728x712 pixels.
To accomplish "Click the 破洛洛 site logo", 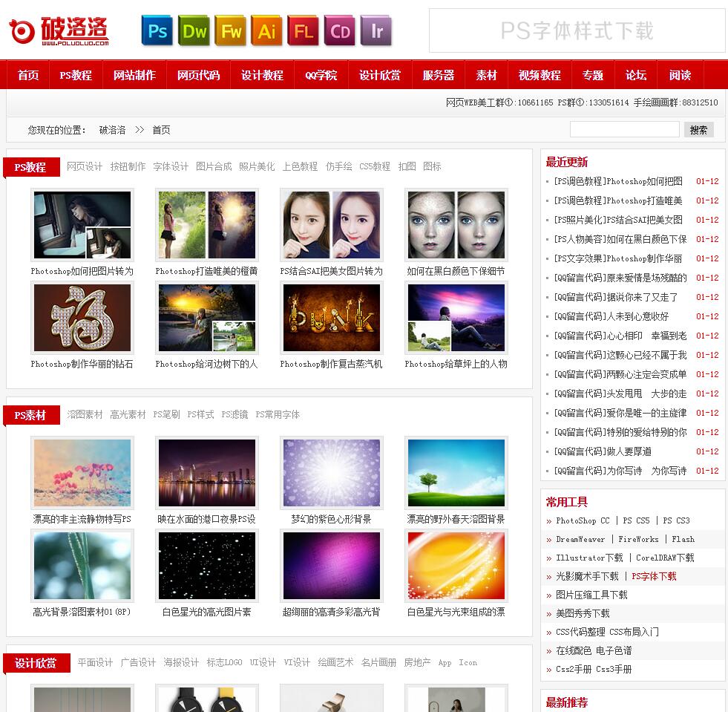I will point(59,30).
